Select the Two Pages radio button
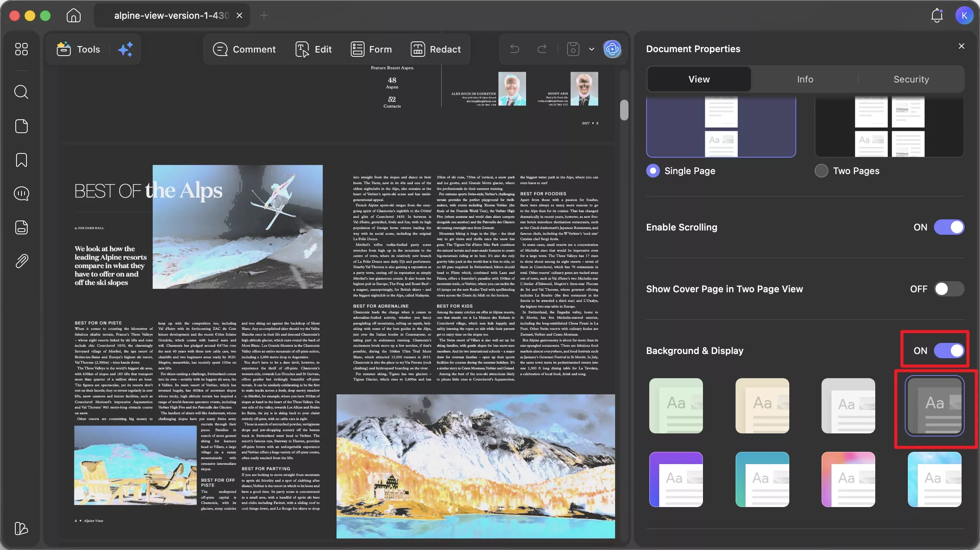The image size is (980, 550). (x=821, y=171)
